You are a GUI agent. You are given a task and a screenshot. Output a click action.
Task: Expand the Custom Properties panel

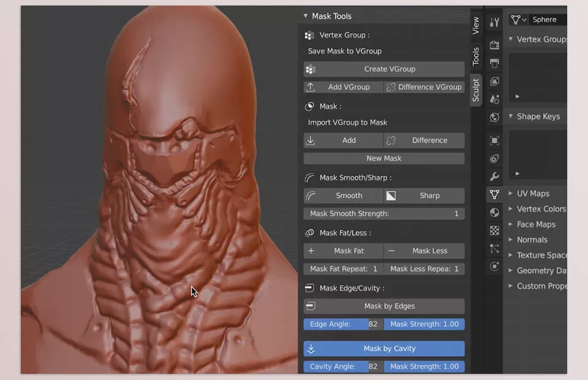tap(511, 286)
